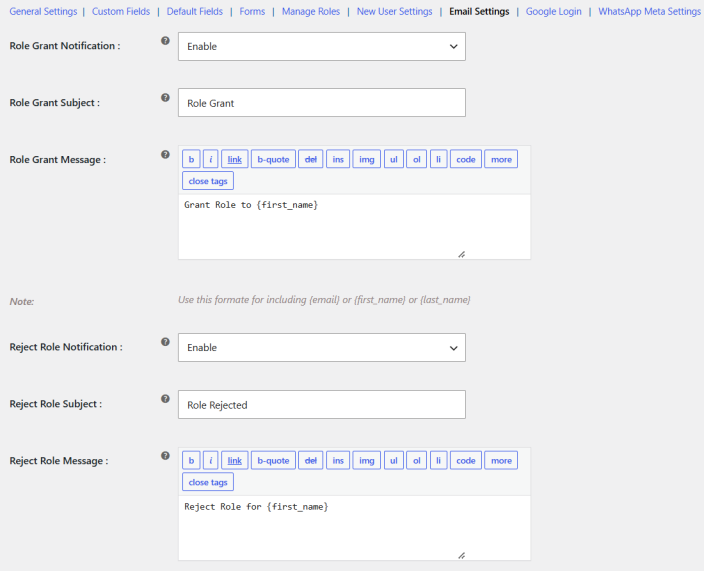Click more button in Role Grant Message editor
Screen dimensions: 704x571
pos(501,159)
